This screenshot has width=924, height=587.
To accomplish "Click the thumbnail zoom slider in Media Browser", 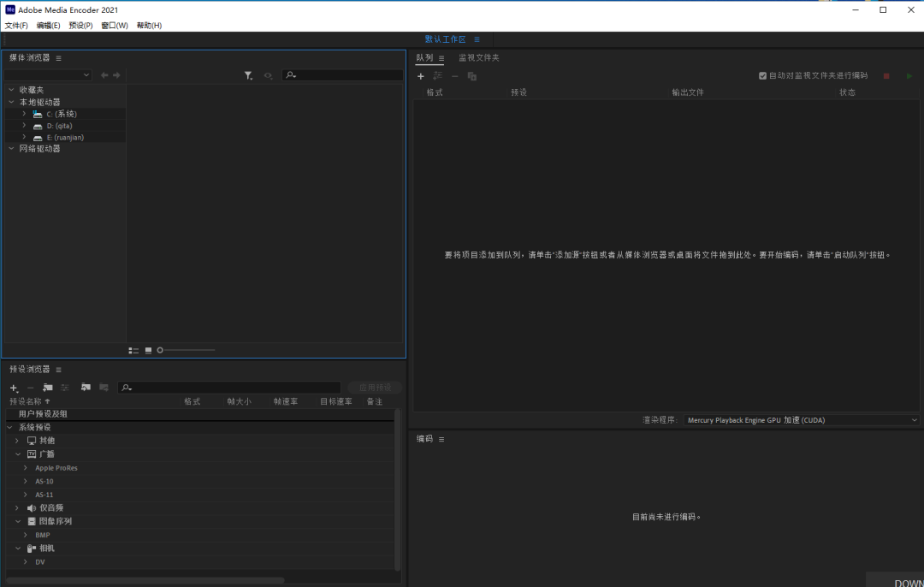I will pyautogui.click(x=186, y=351).
